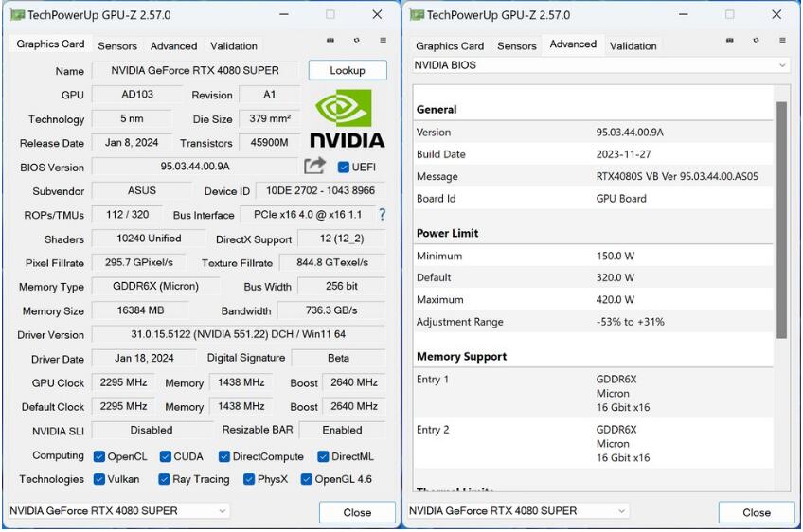The height and width of the screenshot is (532, 803).
Task: Click the NVIDIA SLI Disabled field
Action: coord(152,430)
